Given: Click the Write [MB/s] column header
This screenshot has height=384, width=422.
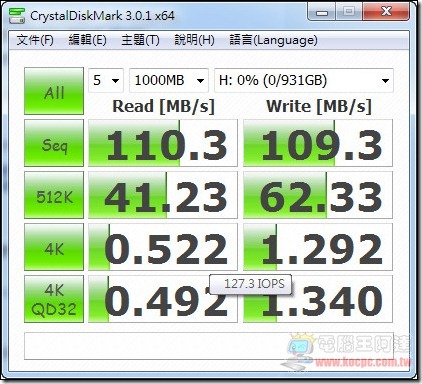Looking at the screenshot, I should (319, 107).
